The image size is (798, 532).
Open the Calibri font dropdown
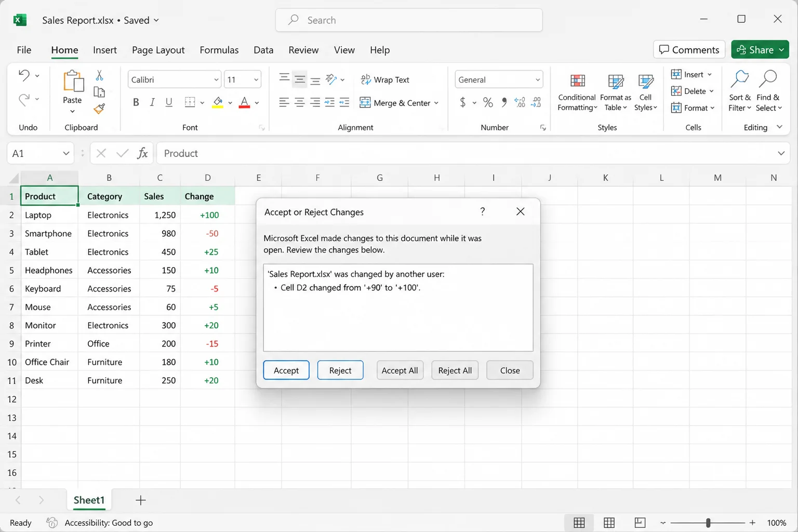216,79
